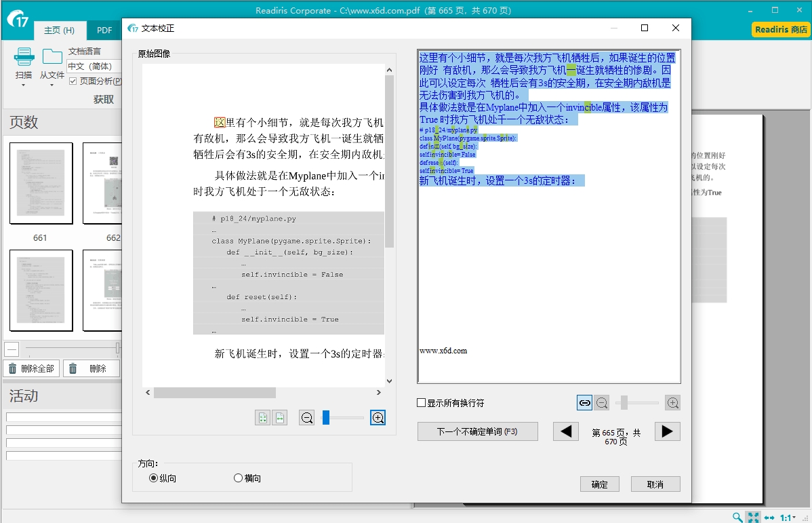Click the 下一个不确定单词 (F3) button

477,431
